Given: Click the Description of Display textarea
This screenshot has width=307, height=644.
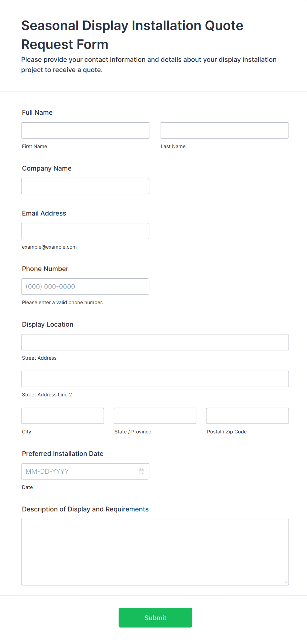Looking at the screenshot, I should [x=155, y=552].
